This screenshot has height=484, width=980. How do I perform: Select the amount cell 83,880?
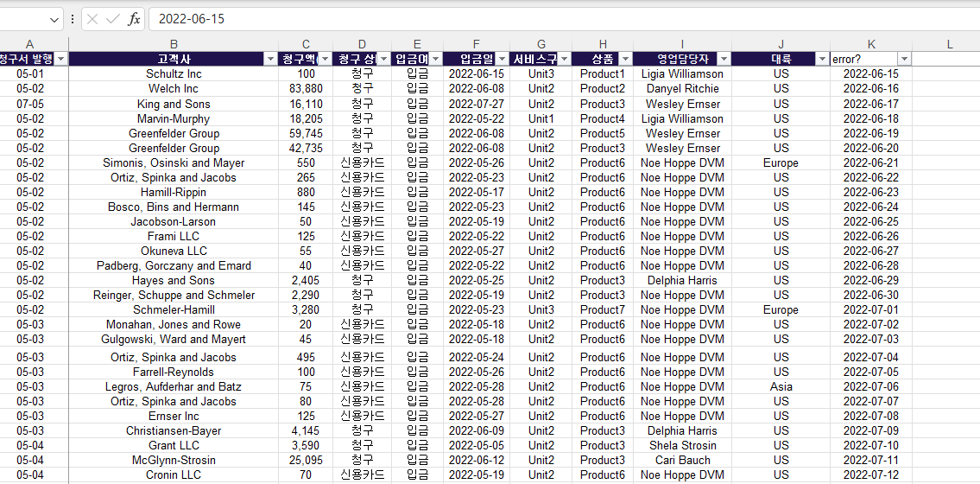point(306,89)
